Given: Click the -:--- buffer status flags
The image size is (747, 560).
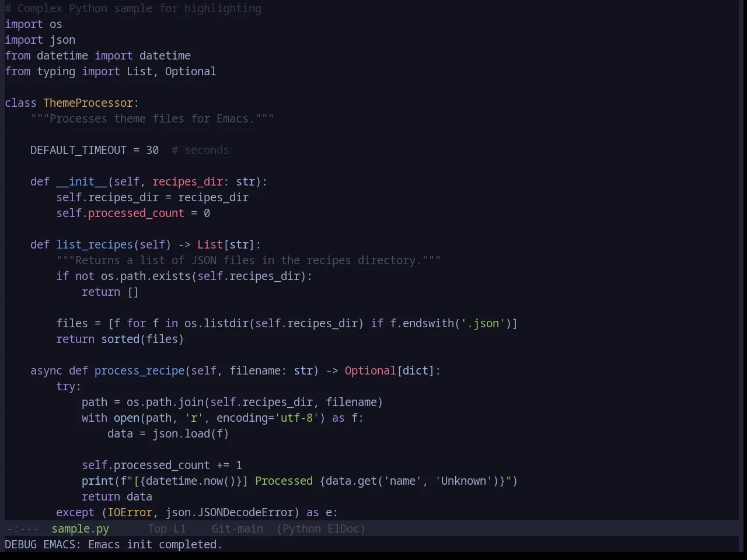Looking at the screenshot, I should pos(22,528).
